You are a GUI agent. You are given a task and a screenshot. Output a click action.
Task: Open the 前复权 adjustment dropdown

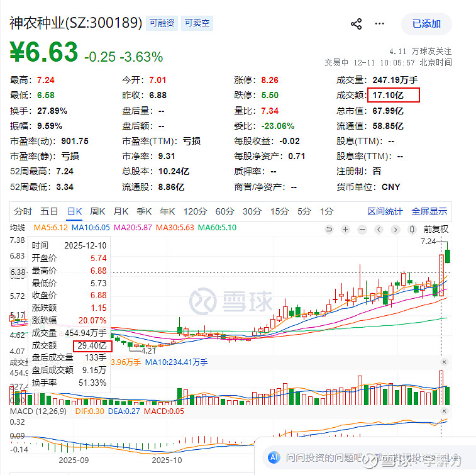[436, 229]
